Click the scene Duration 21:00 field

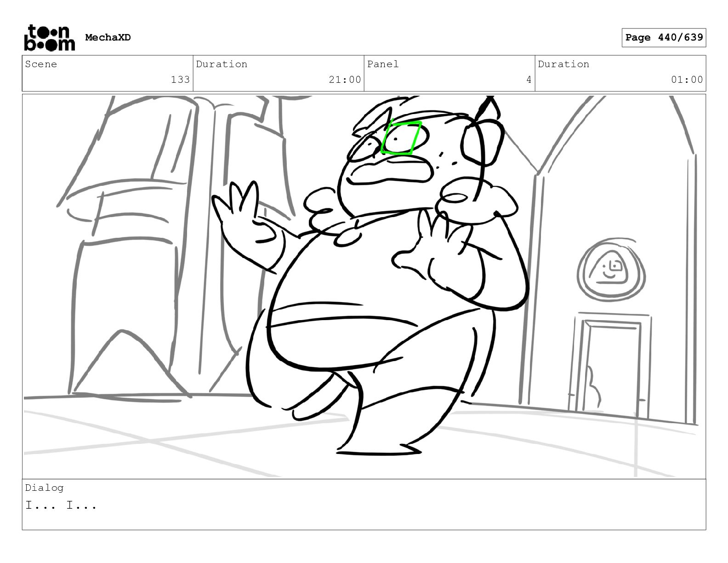279,73
